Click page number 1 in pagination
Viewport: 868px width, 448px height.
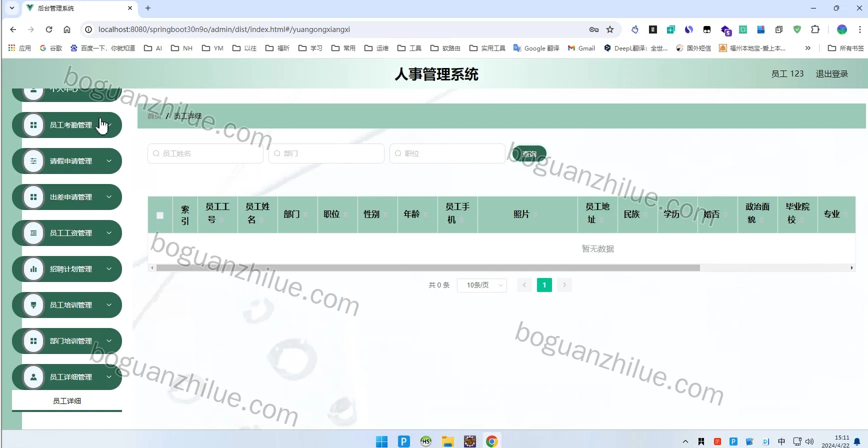tap(544, 285)
